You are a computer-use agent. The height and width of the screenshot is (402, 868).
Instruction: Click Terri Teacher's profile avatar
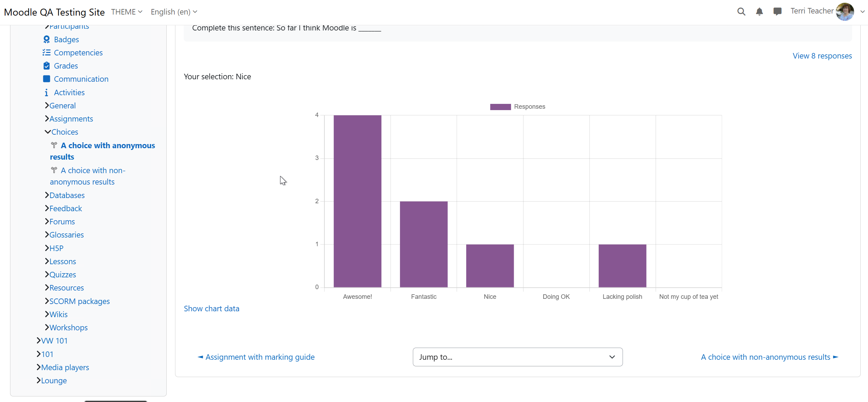(x=845, y=12)
